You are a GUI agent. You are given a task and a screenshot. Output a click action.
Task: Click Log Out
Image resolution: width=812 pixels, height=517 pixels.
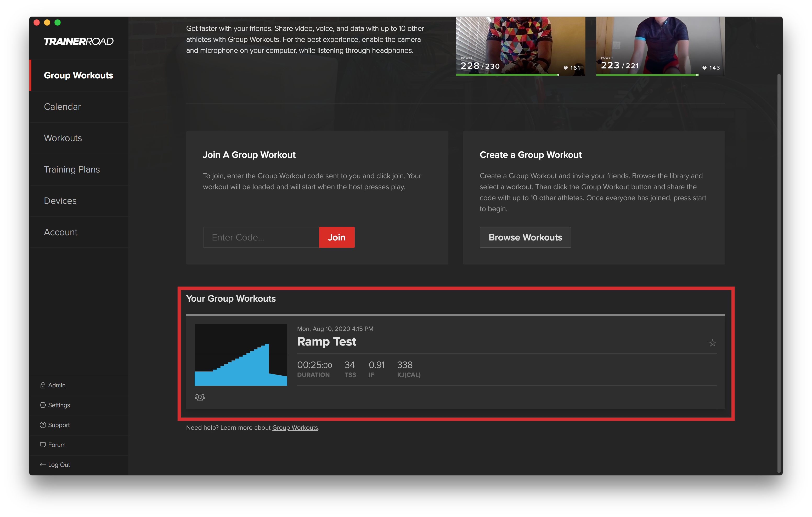tap(59, 465)
